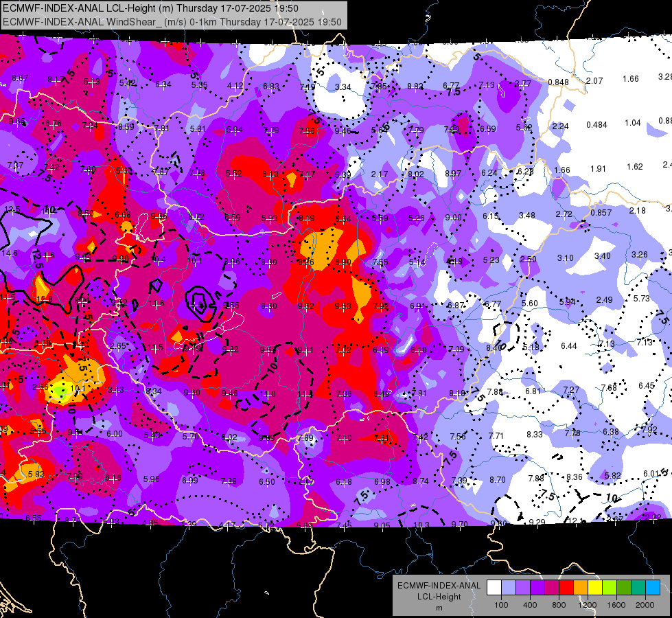
Task: Click the map value 8.70
Action: pos(498,480)
